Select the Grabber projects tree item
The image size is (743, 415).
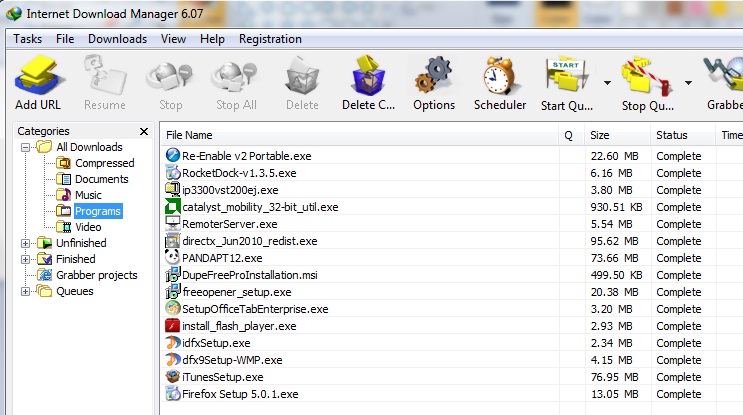click(97, 275)
